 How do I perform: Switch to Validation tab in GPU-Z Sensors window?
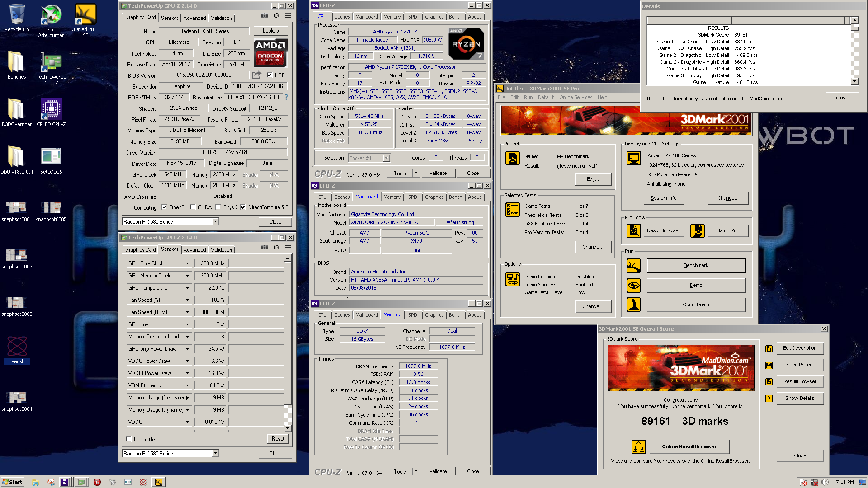[222, 250]
